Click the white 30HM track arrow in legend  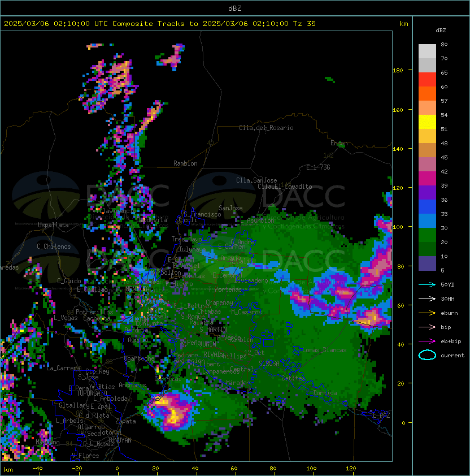click(x=427, y=298)
